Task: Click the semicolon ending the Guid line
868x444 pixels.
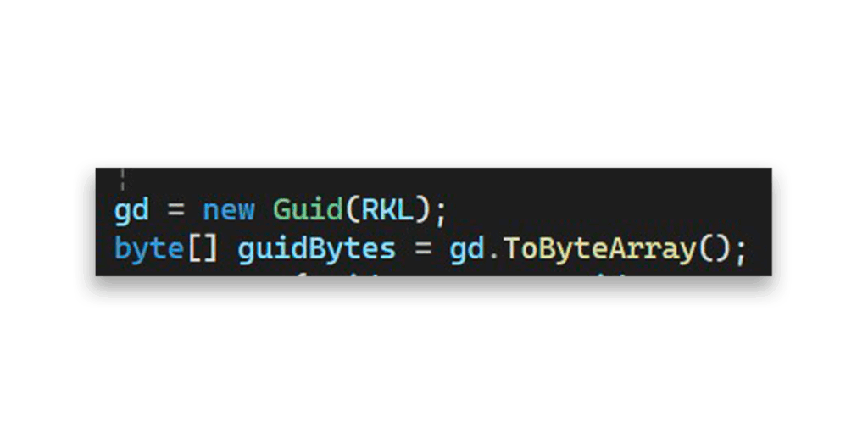Action: [x=441, y=213]
